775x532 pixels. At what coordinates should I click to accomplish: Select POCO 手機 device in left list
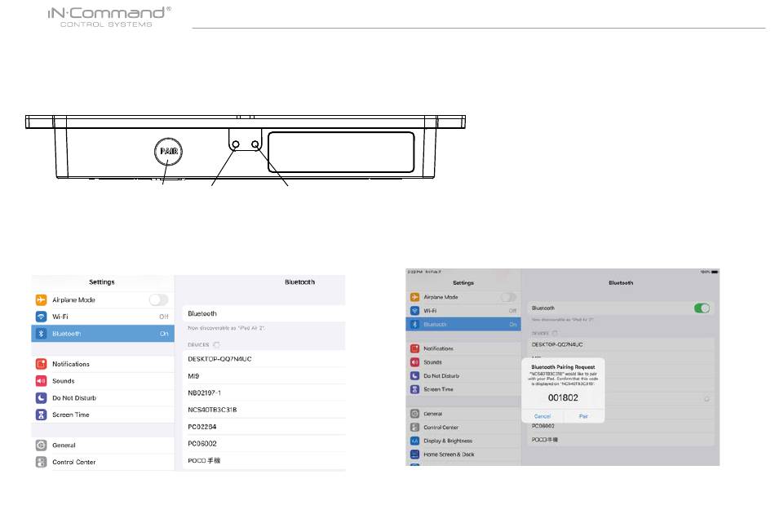[264, 460]
